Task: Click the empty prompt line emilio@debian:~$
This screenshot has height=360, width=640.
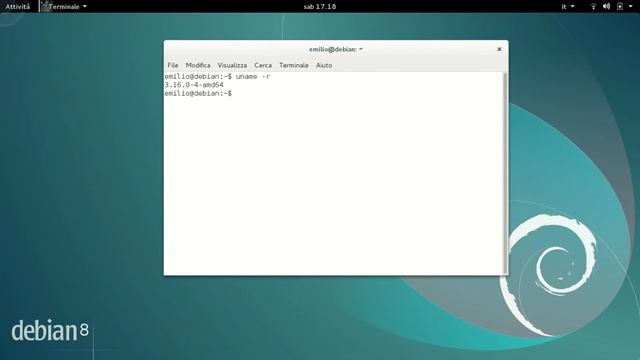Action: click(x=198, y=93)
